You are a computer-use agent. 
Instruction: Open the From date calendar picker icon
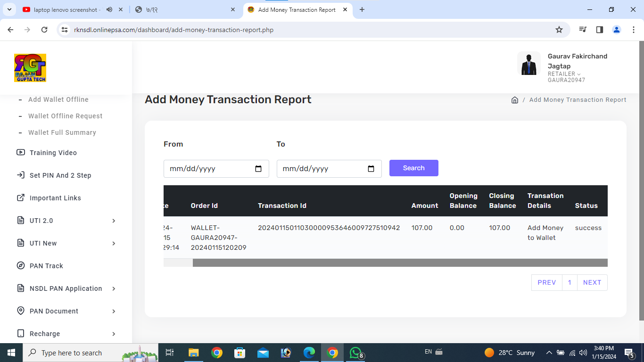[x=258, y=169]
